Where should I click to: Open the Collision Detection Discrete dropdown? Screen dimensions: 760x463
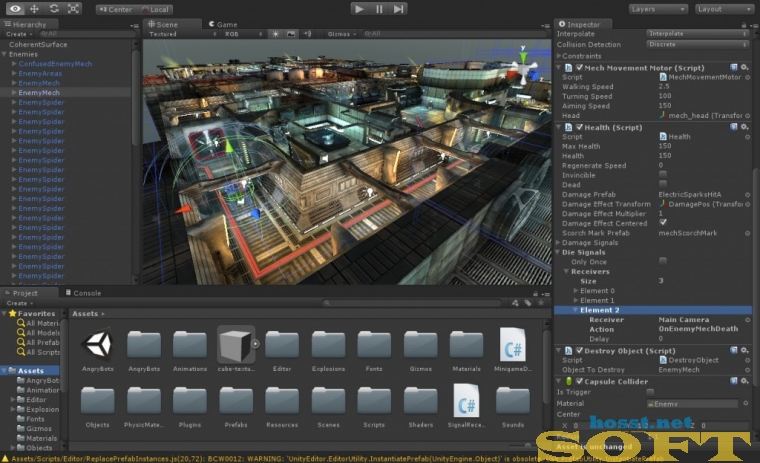(697, 44)
